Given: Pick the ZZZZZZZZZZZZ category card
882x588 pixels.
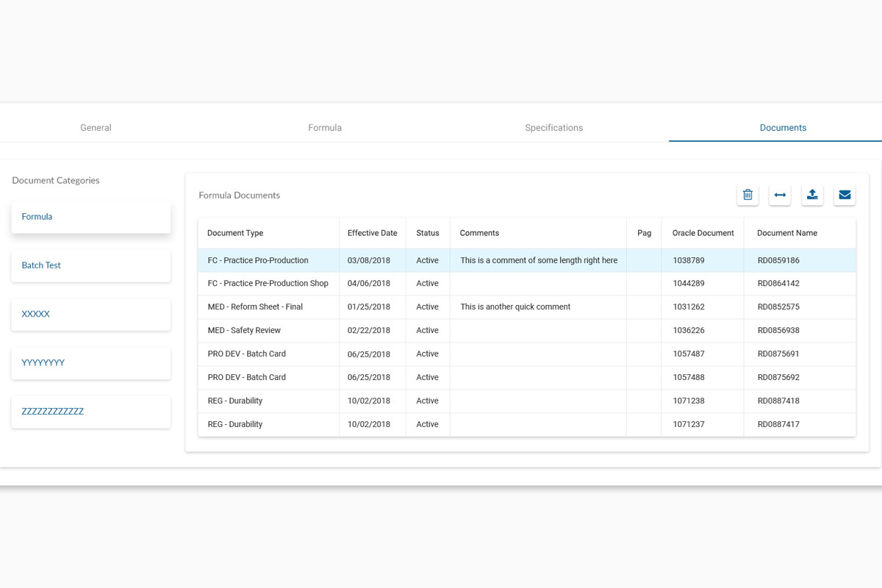Looking at the screenshot, I should tap(91, 412).
